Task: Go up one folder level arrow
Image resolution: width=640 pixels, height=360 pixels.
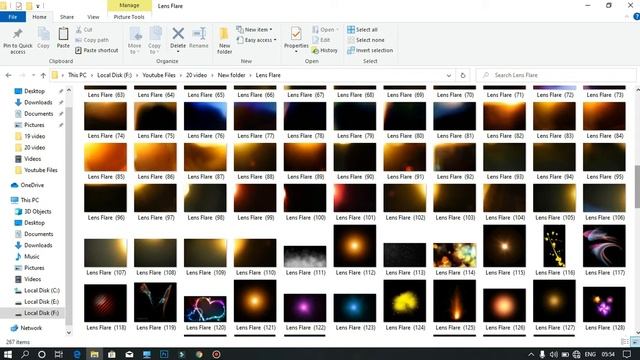Action: point(43,75)
